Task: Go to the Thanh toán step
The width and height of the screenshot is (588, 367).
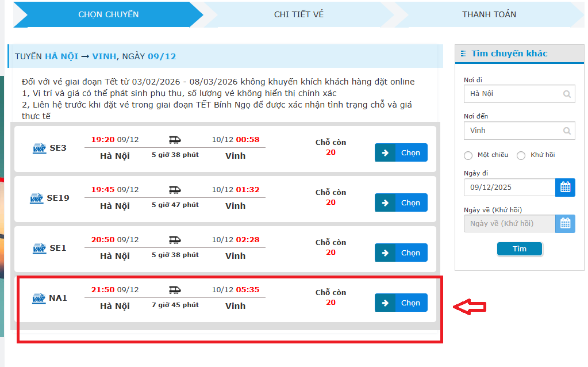Action: click(x=489, y=14)
